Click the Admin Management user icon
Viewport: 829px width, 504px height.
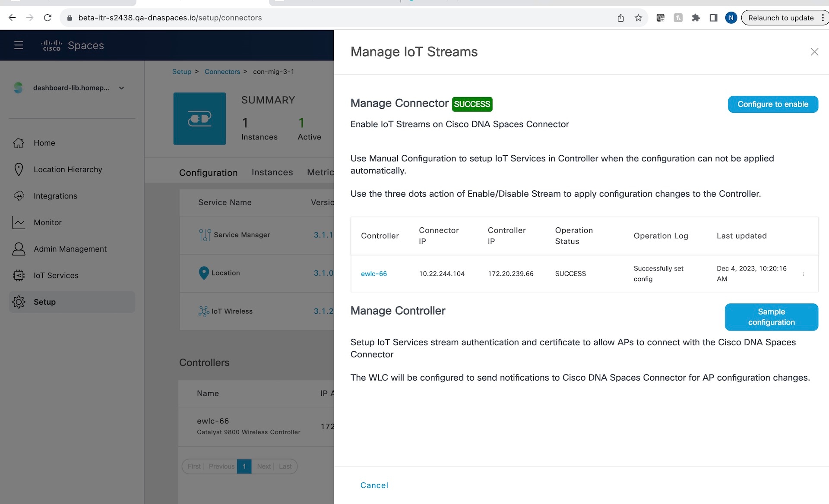tap(19, 249)
